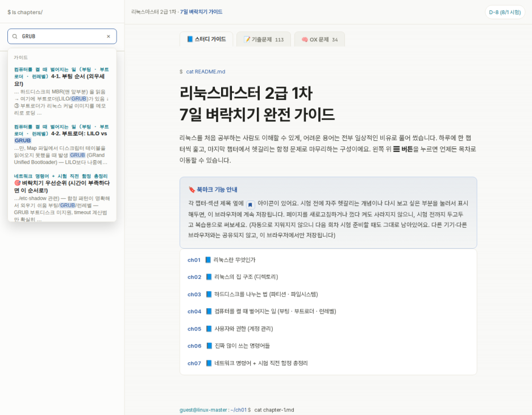
Task: Click the 리눅스마스터 2급 1차 breadcrumb text
Action: click(x=153, y=12)
